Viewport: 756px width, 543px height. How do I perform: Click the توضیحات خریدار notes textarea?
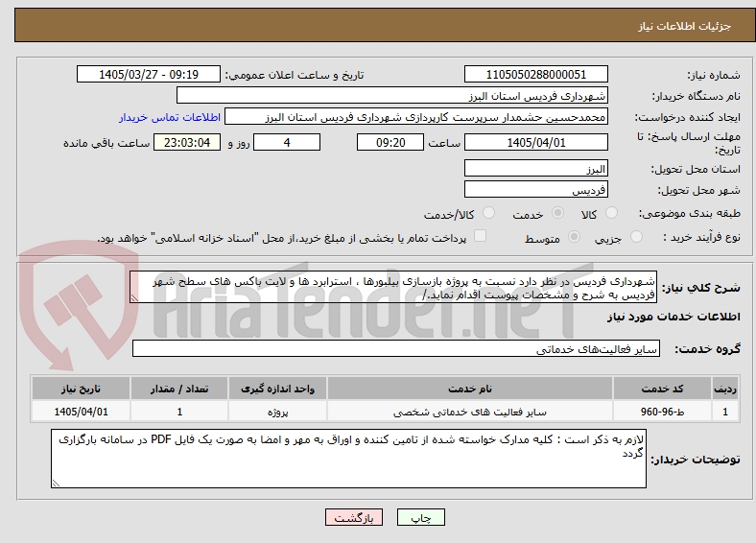point(348,459)
